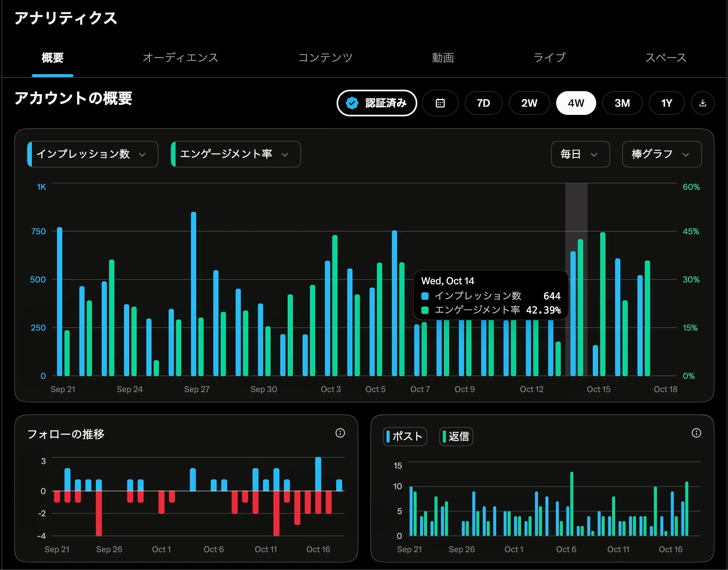The height and width of the screenshot is (570, 728).
Task: Click the download data icon button
Action: pyautogui.click(x=702, y=103)
